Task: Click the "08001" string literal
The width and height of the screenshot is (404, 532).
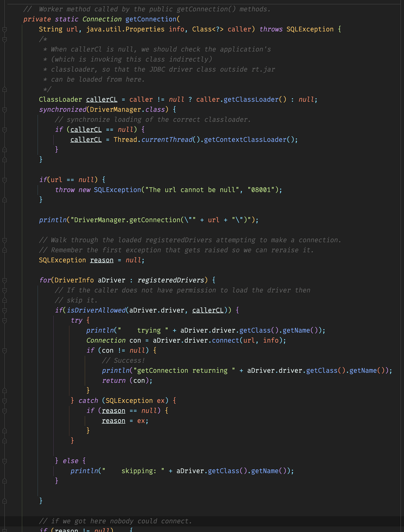Action: point(261,190)
